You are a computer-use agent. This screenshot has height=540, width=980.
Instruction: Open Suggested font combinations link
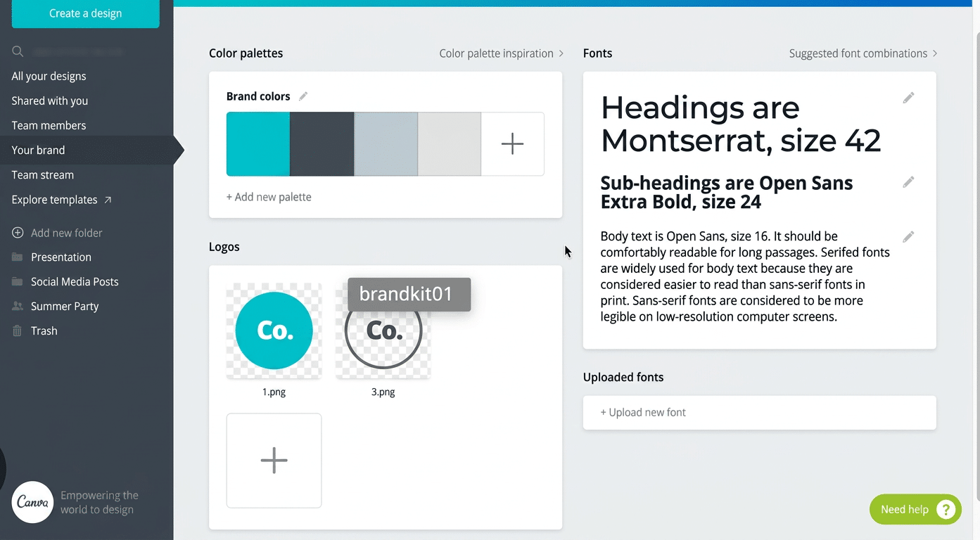point(863,53)
